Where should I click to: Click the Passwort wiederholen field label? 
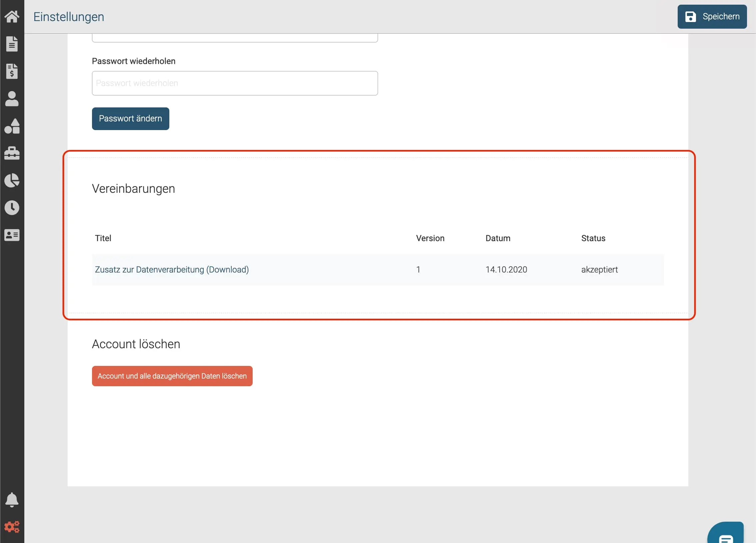[x=134, y=61]
